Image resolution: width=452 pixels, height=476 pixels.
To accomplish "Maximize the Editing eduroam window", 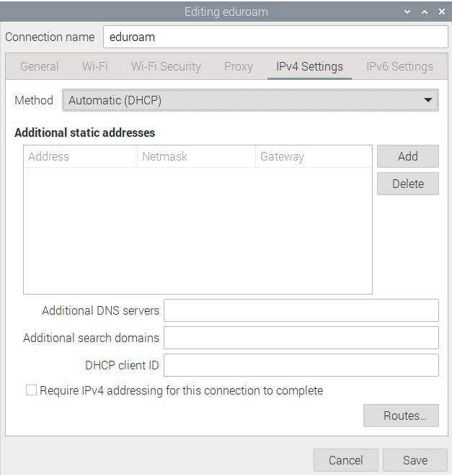I will 425,12.
